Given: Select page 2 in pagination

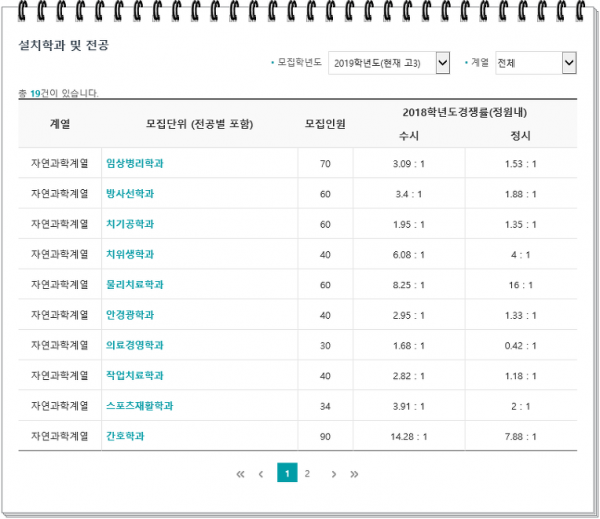Looking at the screenshot, I should coord(307,473).
